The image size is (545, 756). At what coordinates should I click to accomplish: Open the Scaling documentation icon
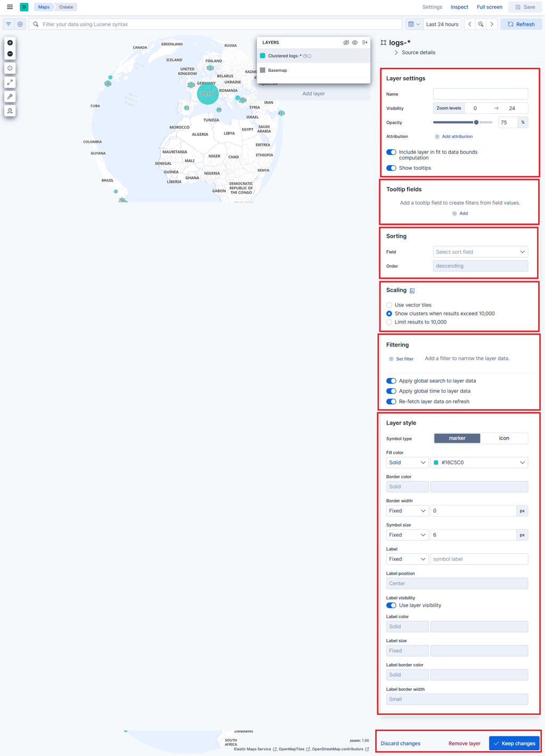pos(412,290)
